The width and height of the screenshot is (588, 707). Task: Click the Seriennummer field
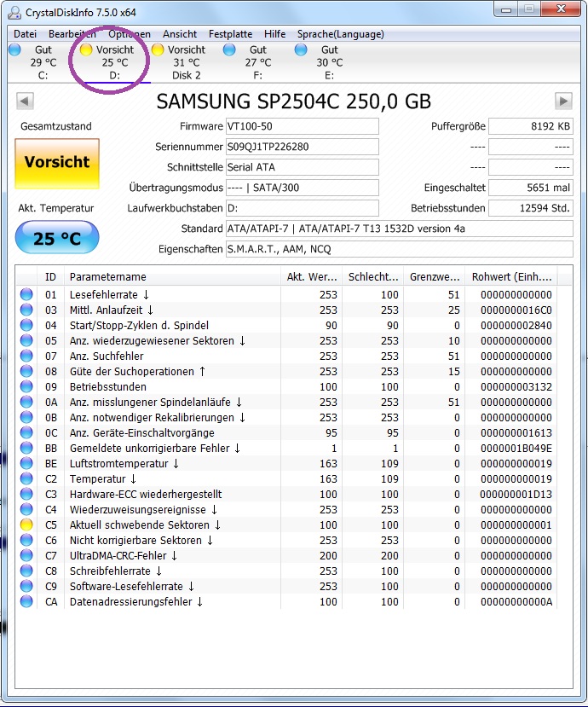302,147
